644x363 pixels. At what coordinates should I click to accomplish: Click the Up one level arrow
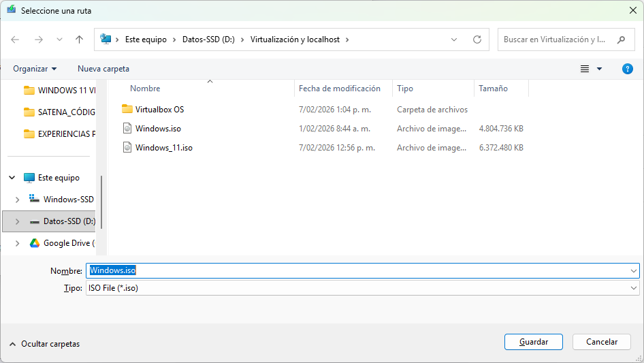point(79,40)
